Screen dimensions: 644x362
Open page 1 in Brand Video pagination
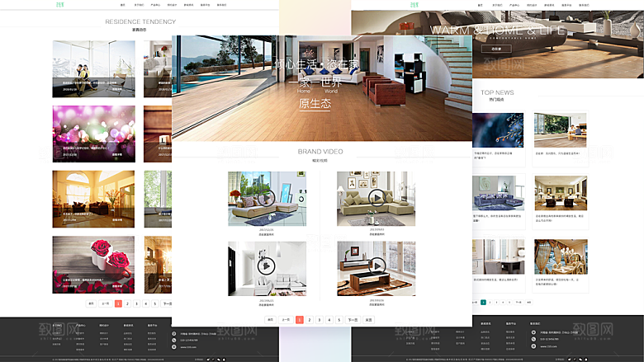(x=300, y=320)
